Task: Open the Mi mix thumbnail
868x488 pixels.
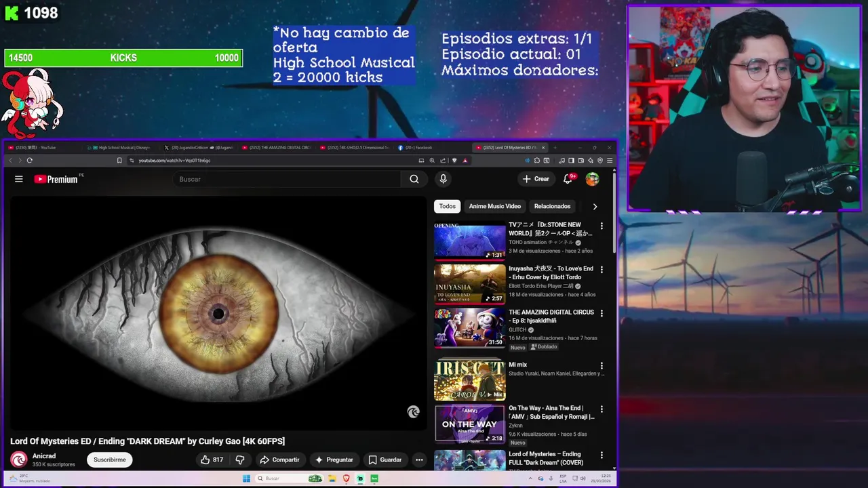Action: (x=470, y=380)
